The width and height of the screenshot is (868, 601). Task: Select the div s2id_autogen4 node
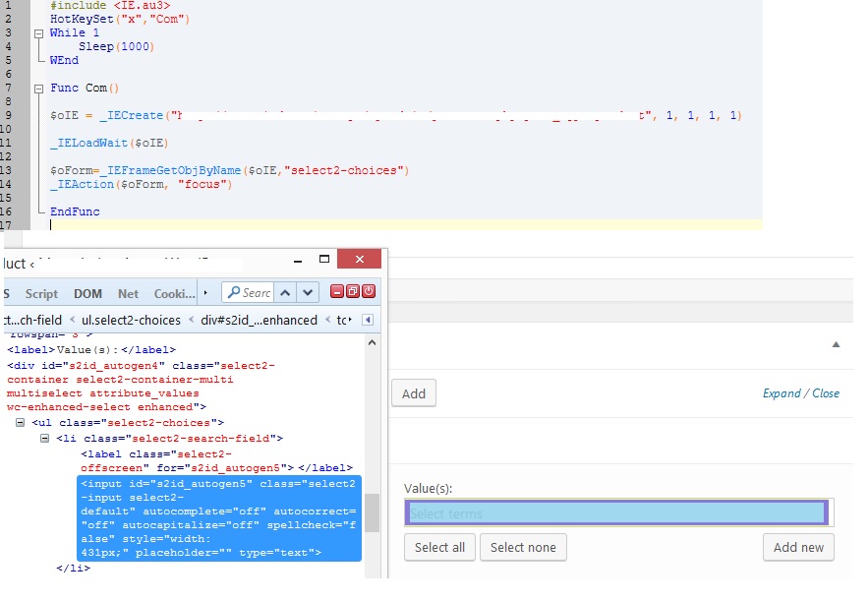[x=142, y=387]
